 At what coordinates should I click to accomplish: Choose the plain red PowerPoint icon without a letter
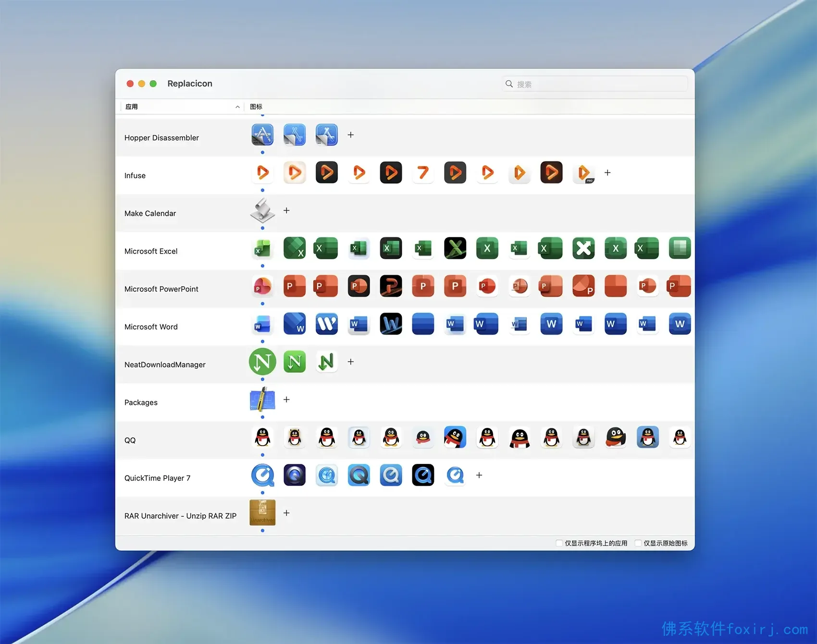tap(616, 286)
